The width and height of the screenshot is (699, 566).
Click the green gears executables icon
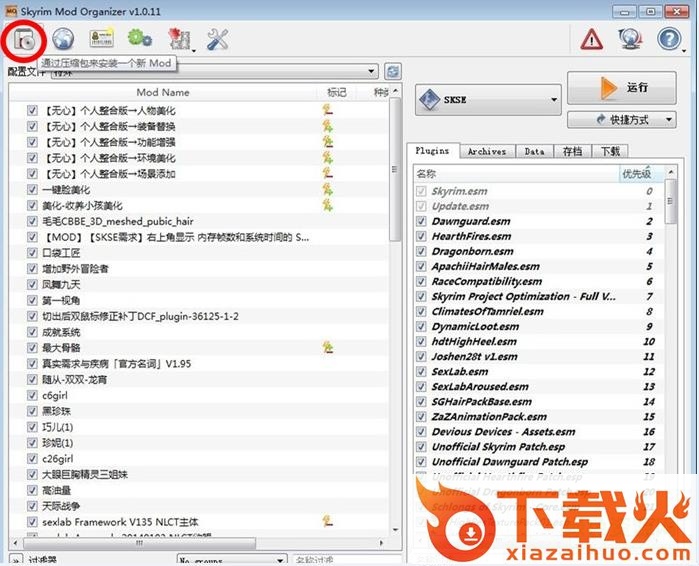139,40
